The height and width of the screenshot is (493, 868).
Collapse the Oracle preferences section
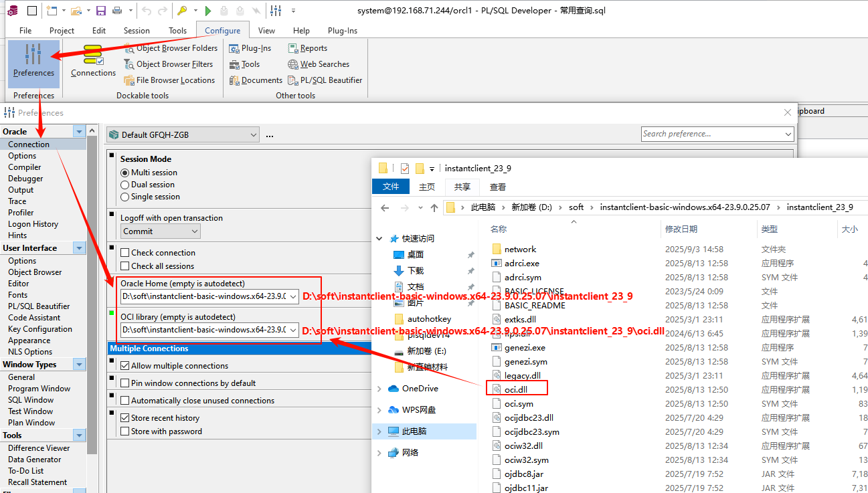pos(80,132)
